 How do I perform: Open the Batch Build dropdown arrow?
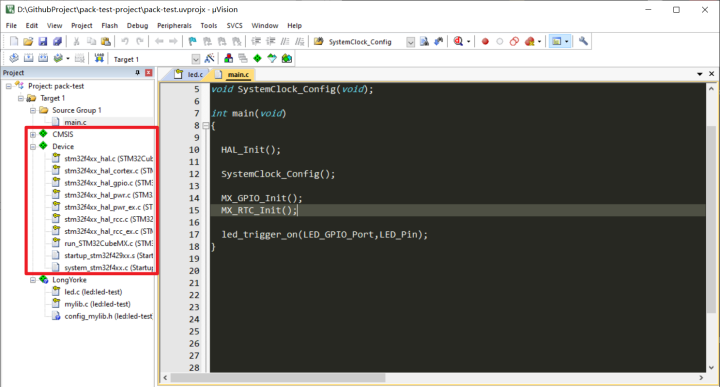point(68,59)
